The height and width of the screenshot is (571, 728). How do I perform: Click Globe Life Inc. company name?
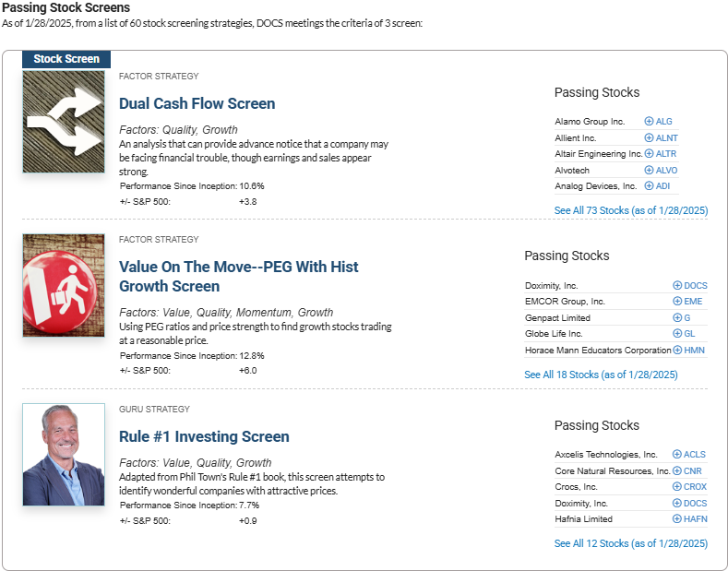tap(554, 334)
